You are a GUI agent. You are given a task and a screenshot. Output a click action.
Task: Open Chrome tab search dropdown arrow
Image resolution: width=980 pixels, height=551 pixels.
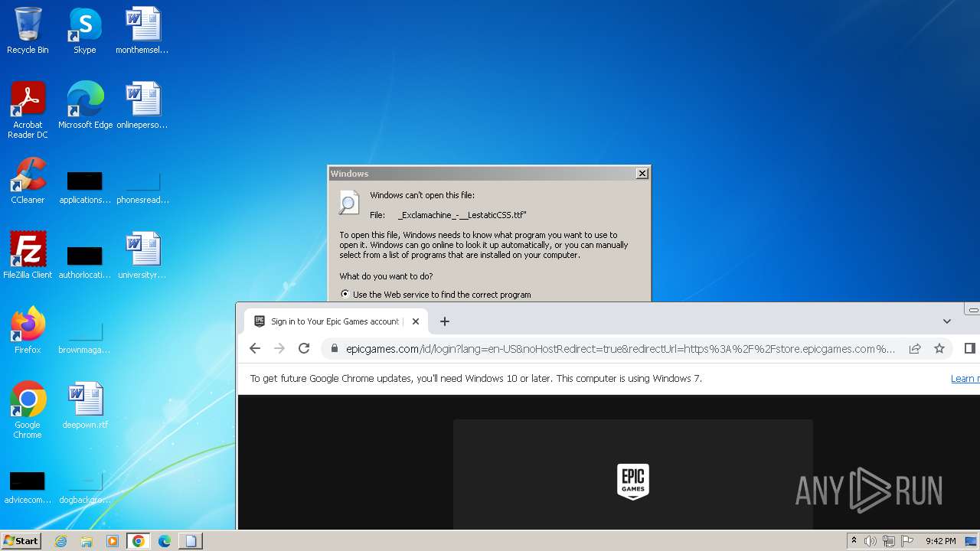click(x=947, y=321)
